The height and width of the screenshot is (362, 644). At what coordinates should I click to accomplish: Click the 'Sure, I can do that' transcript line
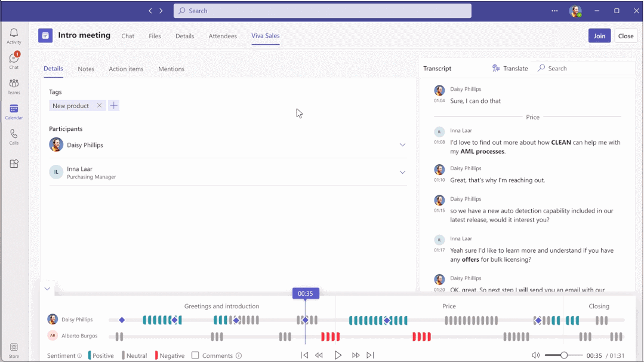[475, 101]
